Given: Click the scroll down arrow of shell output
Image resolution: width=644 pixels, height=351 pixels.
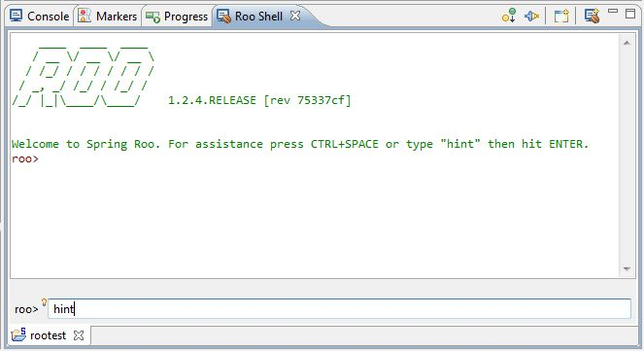Looking at the screenshot, I should coord(627,268).
